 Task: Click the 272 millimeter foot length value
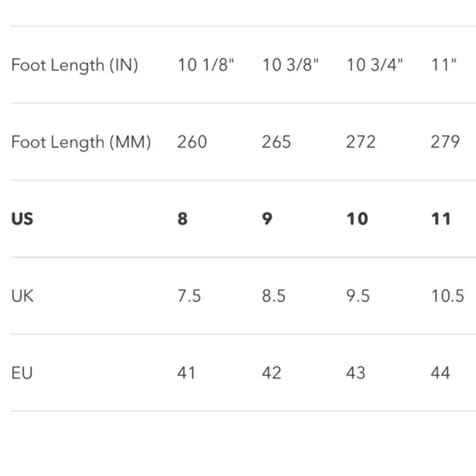[x=361, y=142]
